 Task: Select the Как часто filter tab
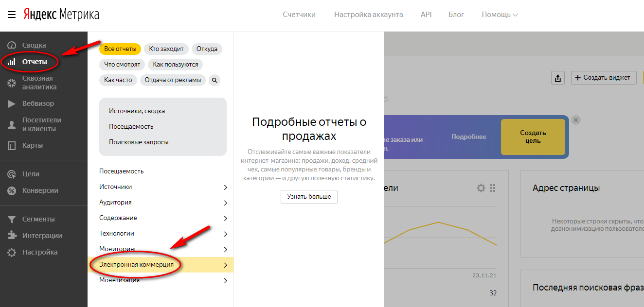pyautogui.click(x=118, y=80)
